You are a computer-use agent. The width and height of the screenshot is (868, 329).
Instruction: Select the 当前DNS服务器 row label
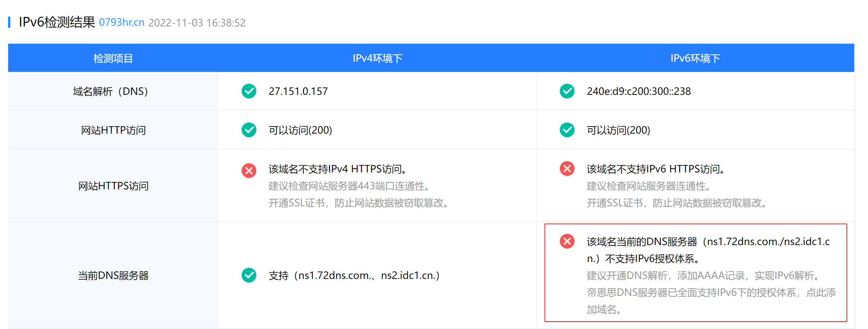(x=113, y=275)
